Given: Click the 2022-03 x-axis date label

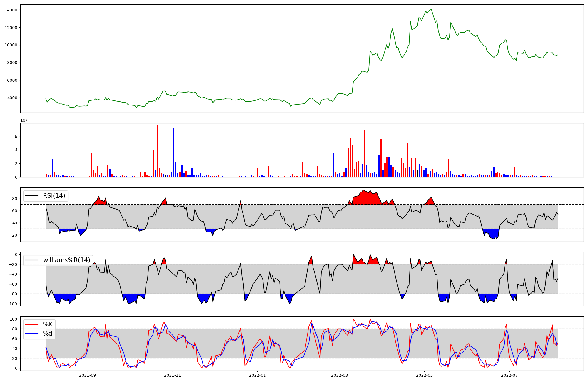Looking at the screenshot, I should (340, 375).
